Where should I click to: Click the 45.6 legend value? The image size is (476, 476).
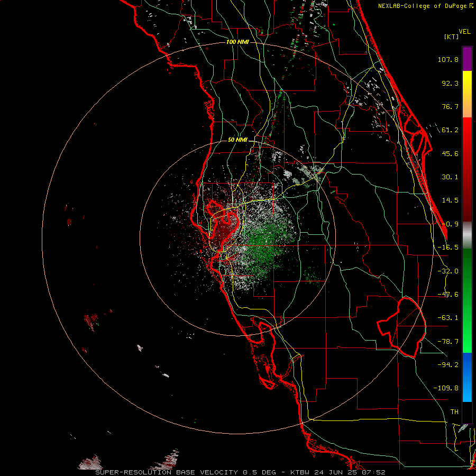tap(450, 153)
